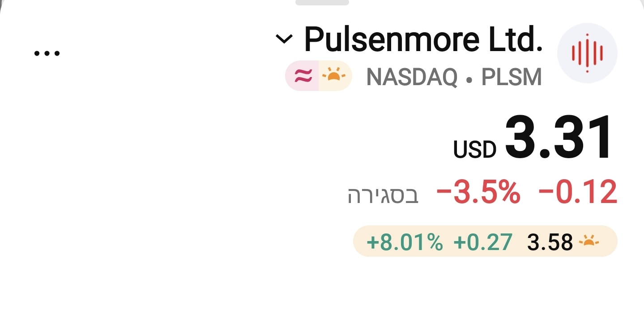Tap the Hebrew בסגירה at-close label
The image size is (644, 328).
pyautogui.click(x=384, y=195)
